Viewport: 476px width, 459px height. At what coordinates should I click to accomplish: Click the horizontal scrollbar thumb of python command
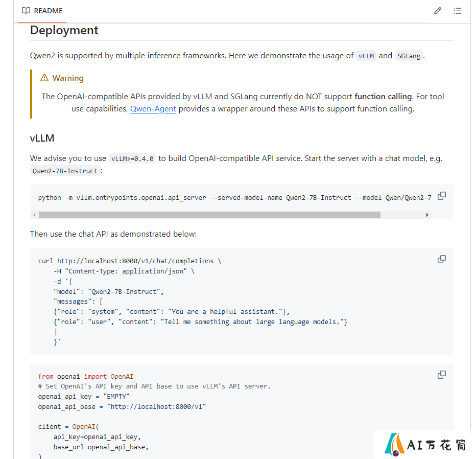click(x=209, y=215)
